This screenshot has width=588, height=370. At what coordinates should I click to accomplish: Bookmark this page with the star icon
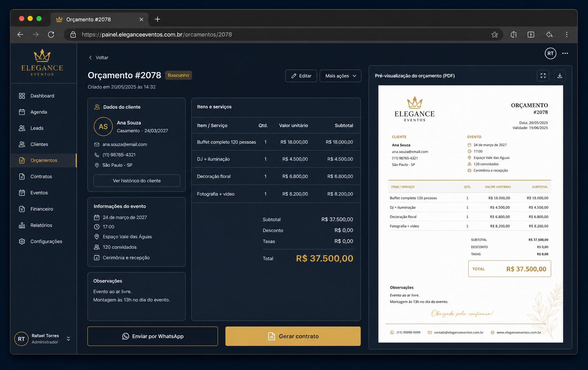[495, 35]
